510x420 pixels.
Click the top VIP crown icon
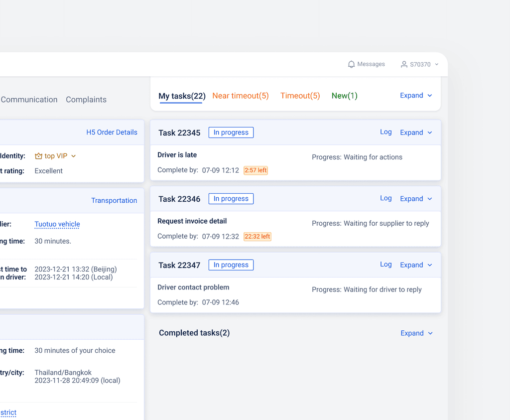tap(38, 156)
